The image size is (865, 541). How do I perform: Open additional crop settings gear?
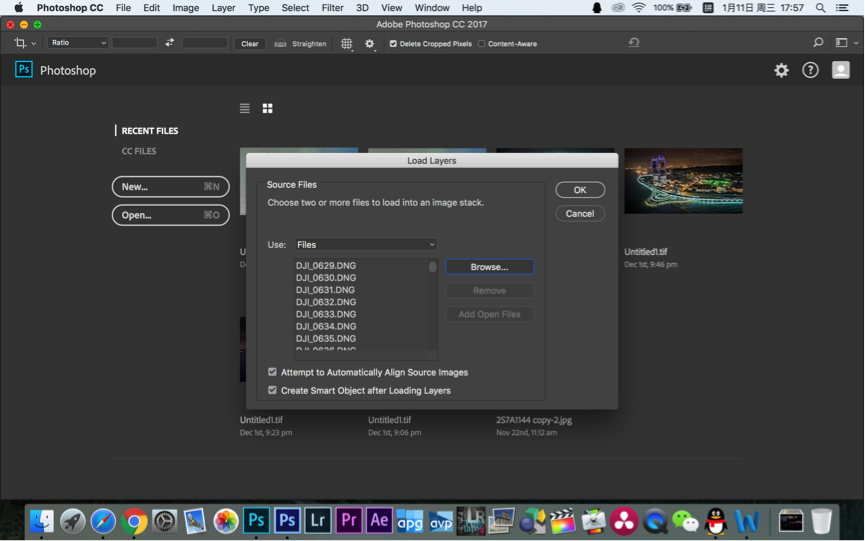tap(370, 44)
